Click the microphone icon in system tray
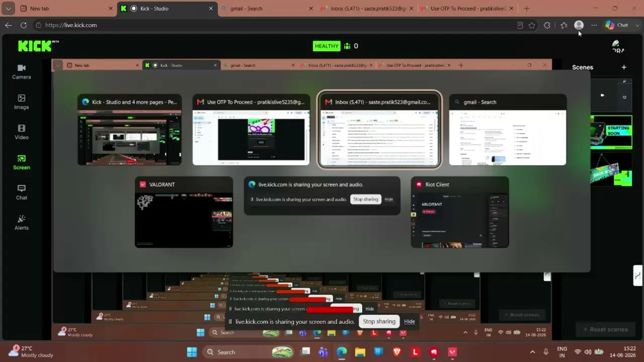 point(546,352)
